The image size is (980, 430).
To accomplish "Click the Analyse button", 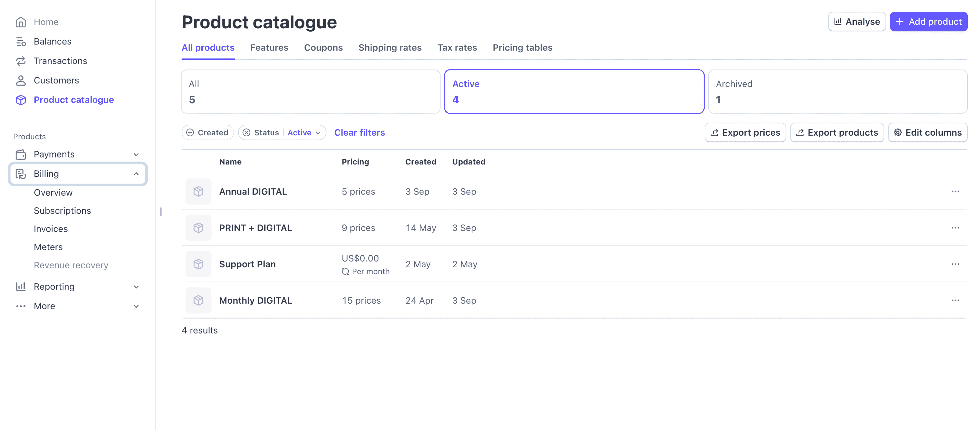I will point(857,22).
